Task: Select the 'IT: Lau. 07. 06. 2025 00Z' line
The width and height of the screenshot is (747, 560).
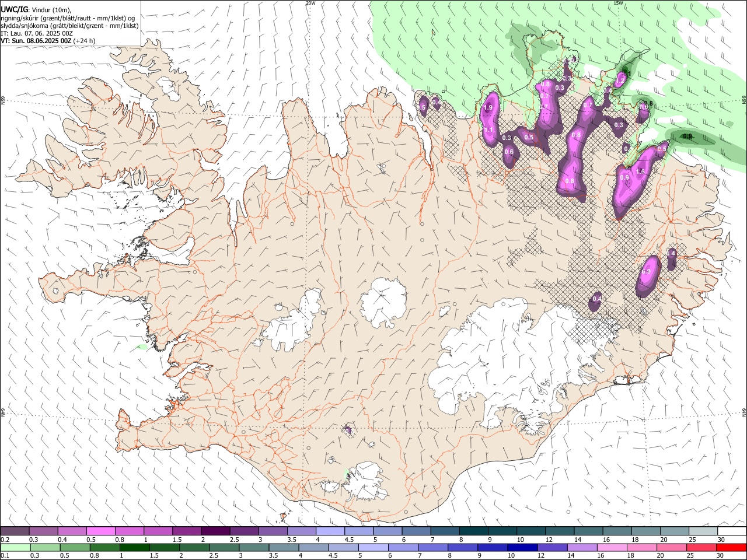Action: pos(37,33)
